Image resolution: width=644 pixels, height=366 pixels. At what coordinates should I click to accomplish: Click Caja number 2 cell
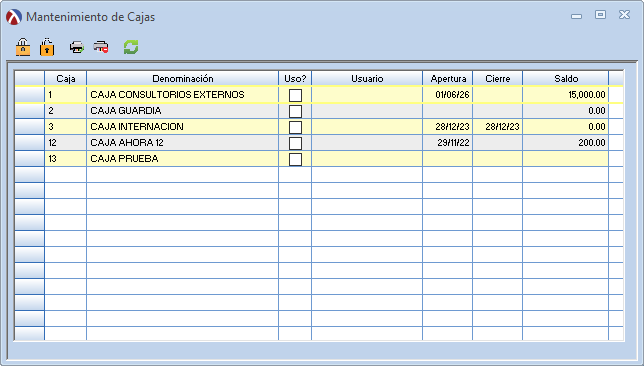pos(66,110)
